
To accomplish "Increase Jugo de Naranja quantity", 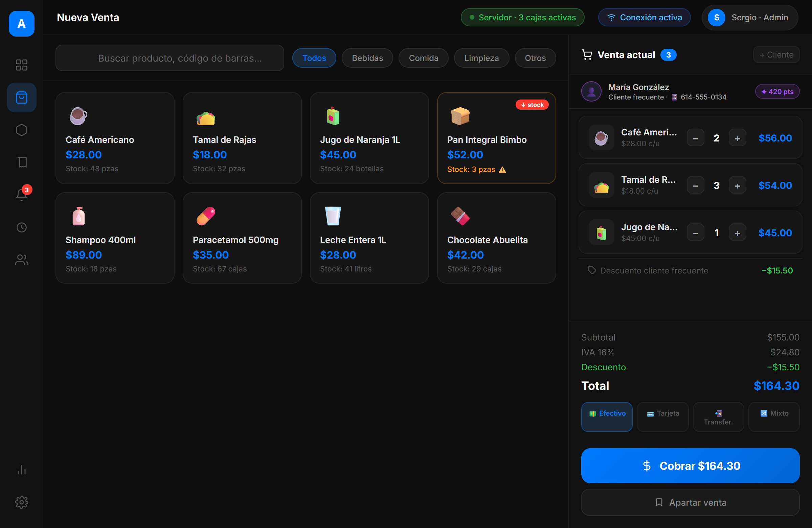I will tap(737, 233).
